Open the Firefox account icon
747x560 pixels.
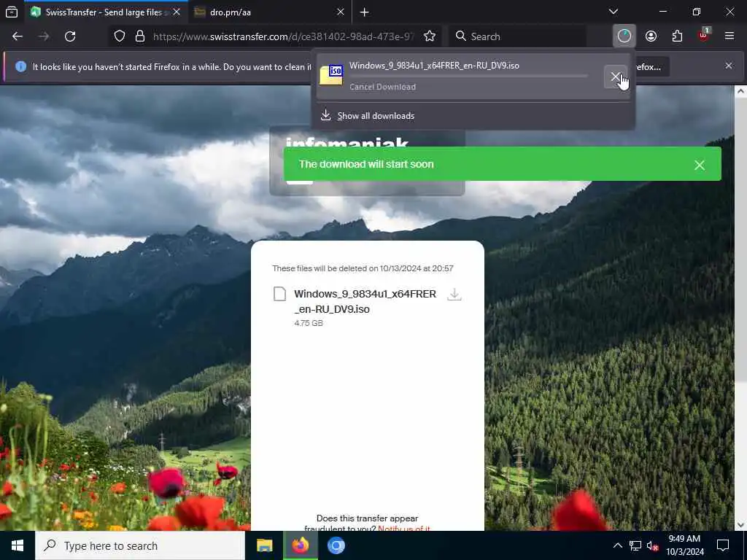pos(651,36)
